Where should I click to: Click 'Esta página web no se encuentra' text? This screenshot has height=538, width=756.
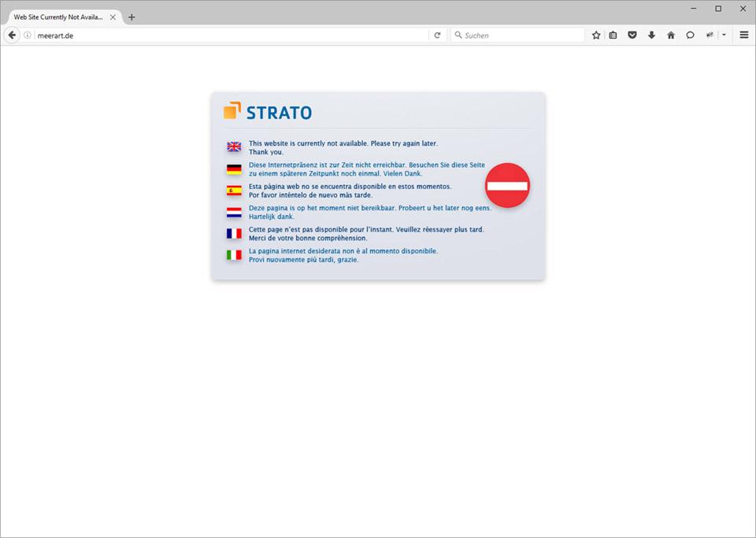[300, 187]
